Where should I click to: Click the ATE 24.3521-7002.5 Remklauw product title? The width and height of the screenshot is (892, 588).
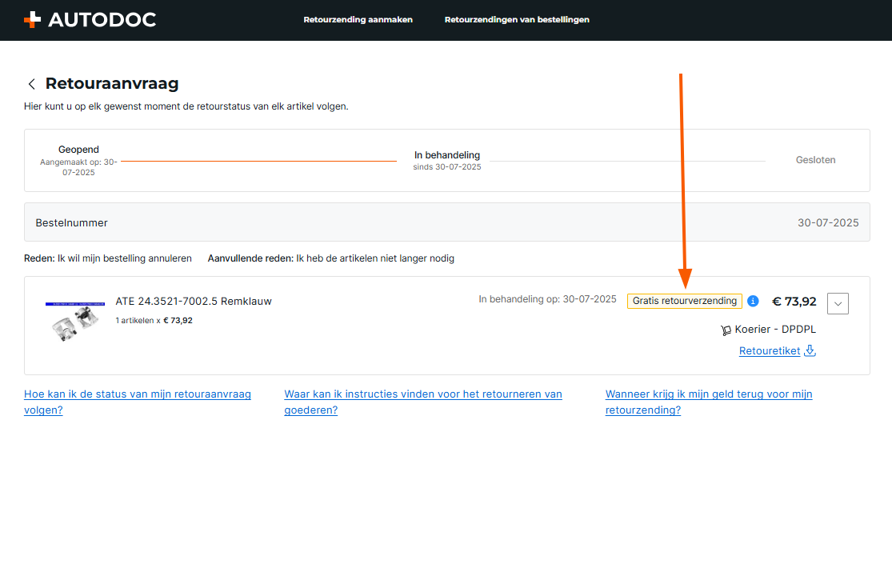click(x=194, y=302)
